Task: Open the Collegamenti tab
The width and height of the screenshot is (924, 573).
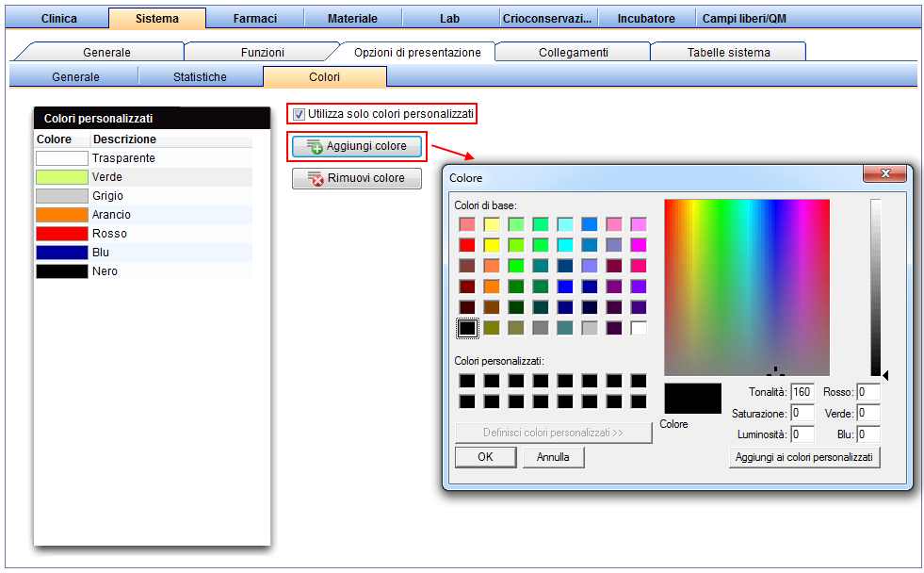Action: pos(573,52)
